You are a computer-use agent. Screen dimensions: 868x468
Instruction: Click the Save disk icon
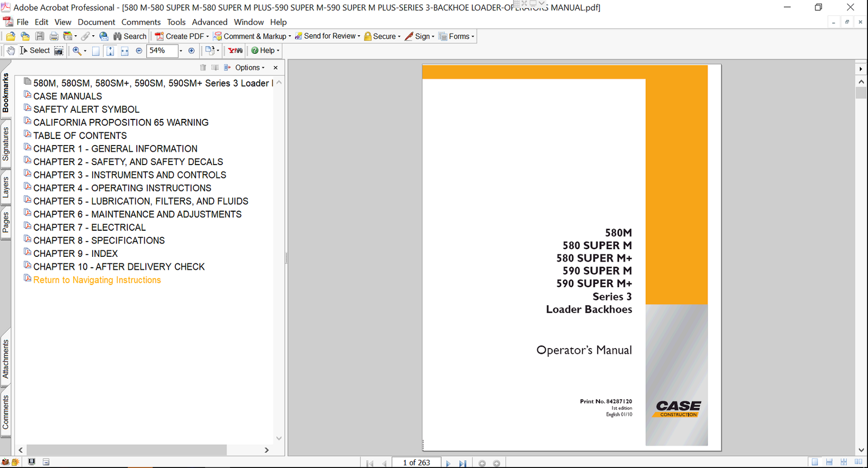[x=40, y=36]
